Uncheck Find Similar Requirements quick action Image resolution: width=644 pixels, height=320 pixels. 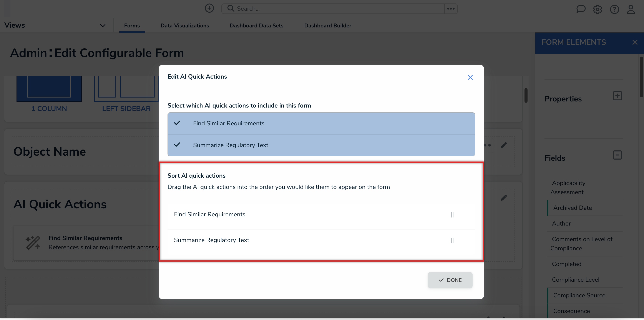177,123
